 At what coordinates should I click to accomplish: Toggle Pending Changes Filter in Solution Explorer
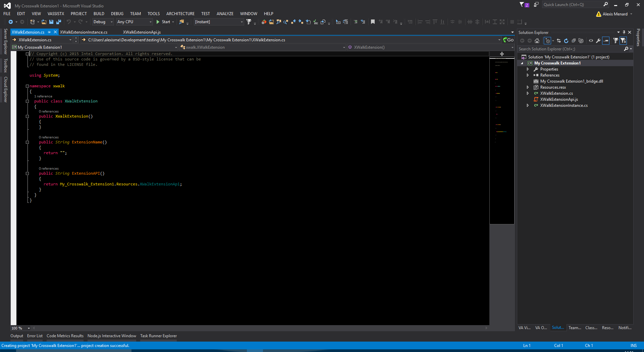pyautogui.click(x=547, y=41)
